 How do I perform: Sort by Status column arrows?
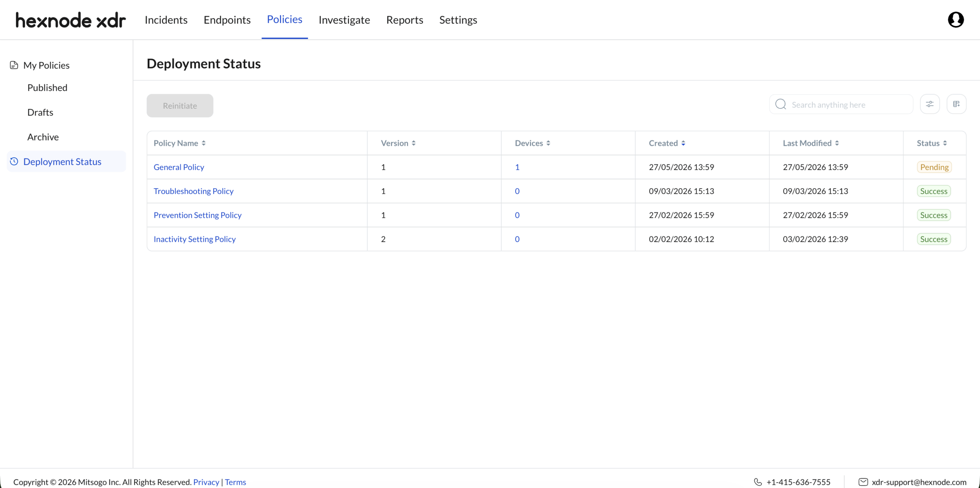[945, 143]
